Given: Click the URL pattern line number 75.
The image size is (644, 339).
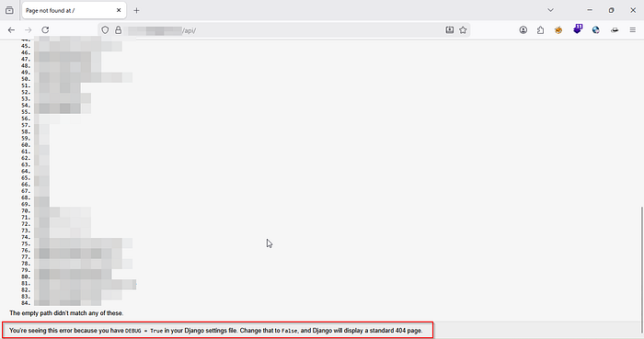Looking at the screenshot, I should 26,243.
